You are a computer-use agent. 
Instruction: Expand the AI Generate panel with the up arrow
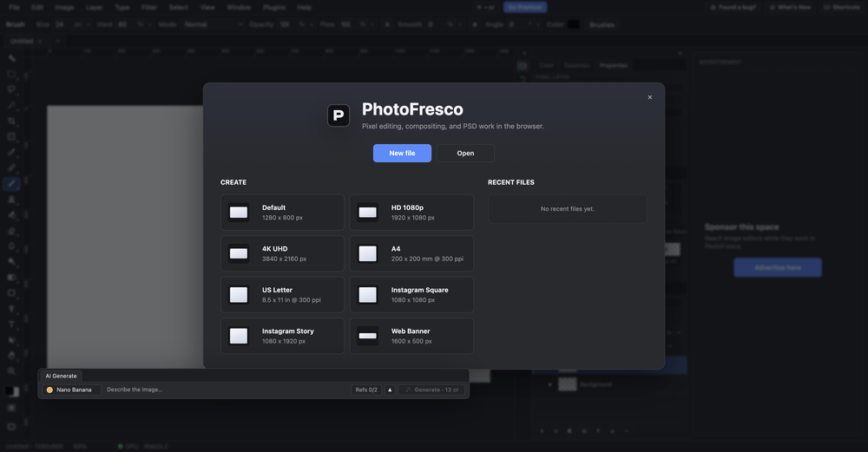tap(390, 390)
